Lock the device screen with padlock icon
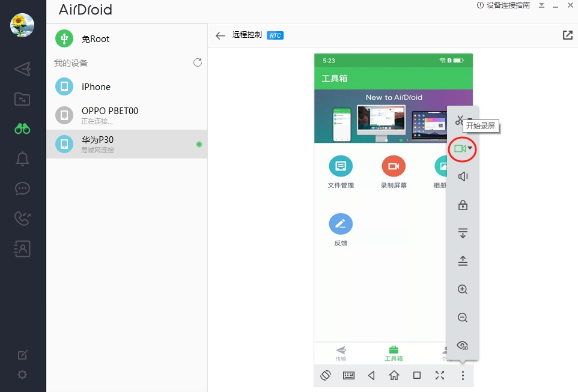Viewport: 578px width, 392px height. click(463, 205)
